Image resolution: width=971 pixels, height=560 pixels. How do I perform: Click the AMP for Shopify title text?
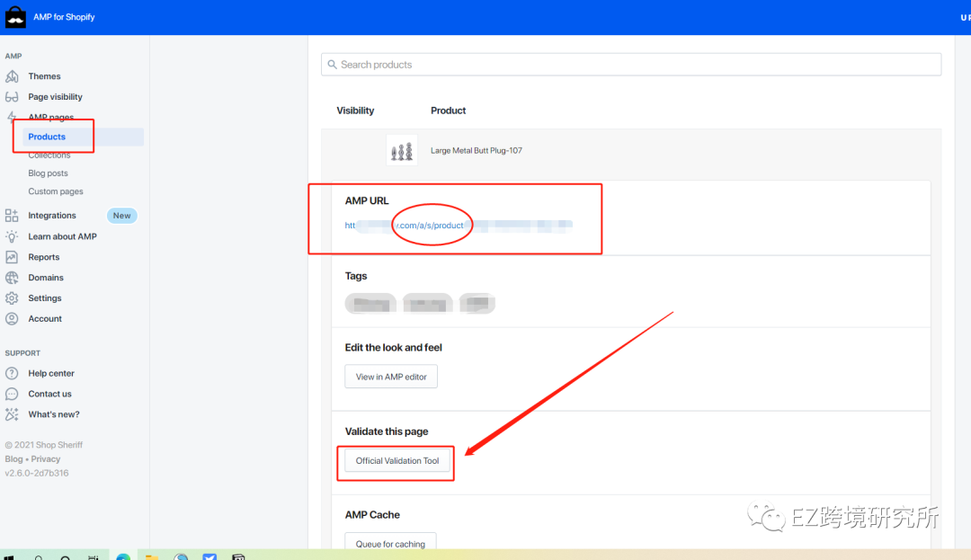coord(64,17)
